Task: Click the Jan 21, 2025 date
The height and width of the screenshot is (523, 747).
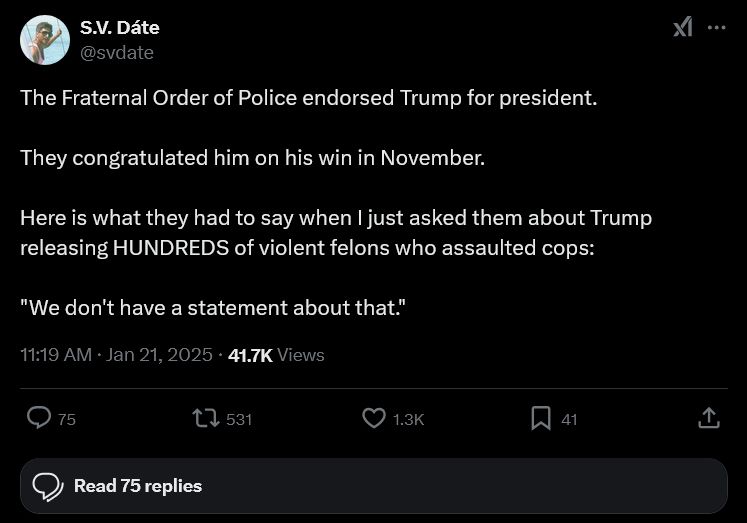Action: pyautogui.click(x=160, y=355)
